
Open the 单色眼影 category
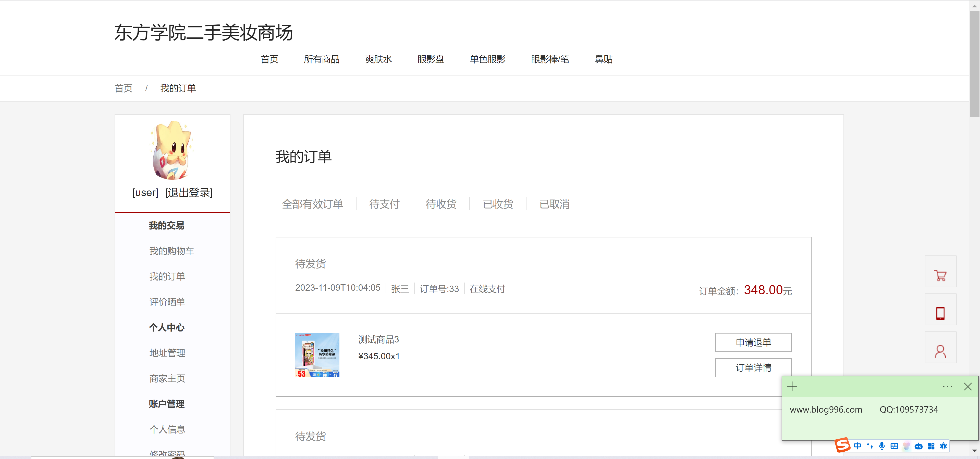point(487,59)
